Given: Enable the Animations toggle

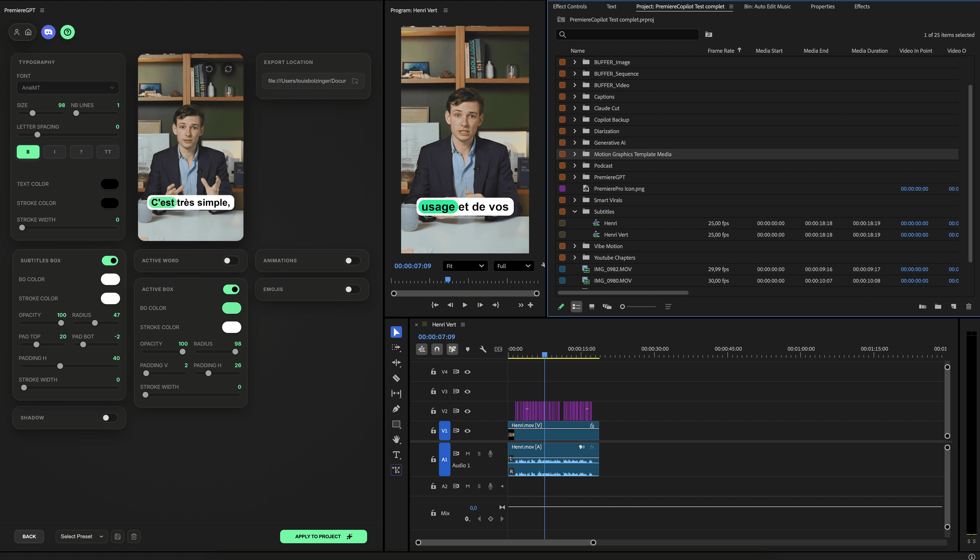Looking at the screenshot, I should coord(352,260).
